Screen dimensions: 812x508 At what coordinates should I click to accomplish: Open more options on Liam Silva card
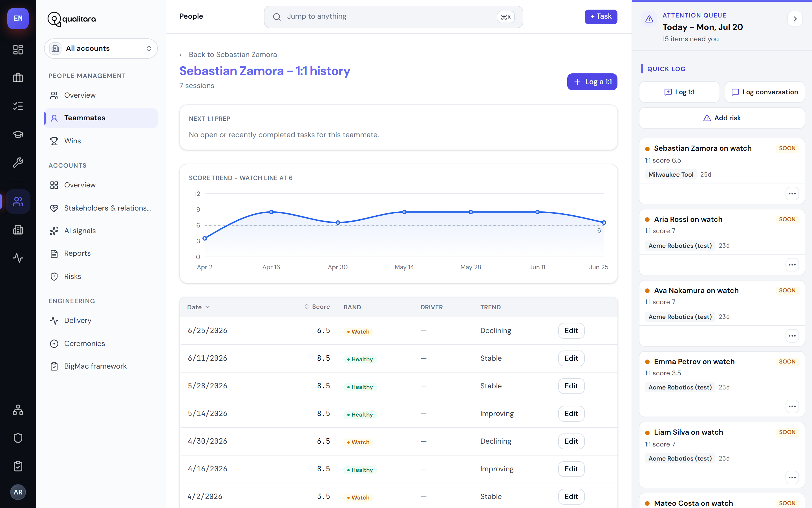pos(792,478)
